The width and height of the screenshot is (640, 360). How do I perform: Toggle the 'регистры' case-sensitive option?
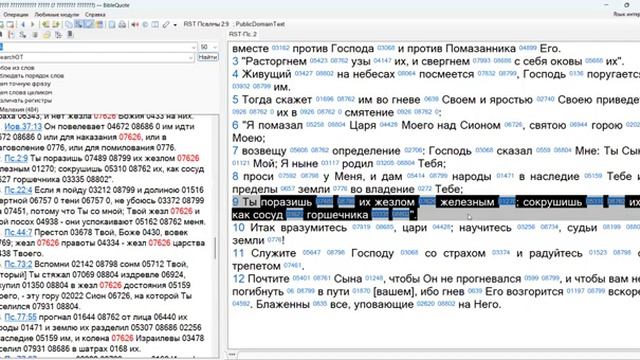tap(26, 100)
